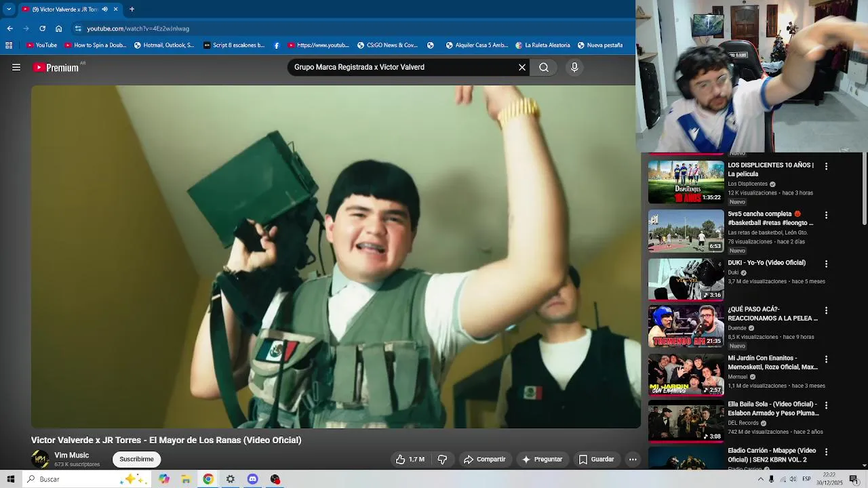Open a new browser tab
The height and width of the screenshot is (488, 868).
tap(132, 9)
